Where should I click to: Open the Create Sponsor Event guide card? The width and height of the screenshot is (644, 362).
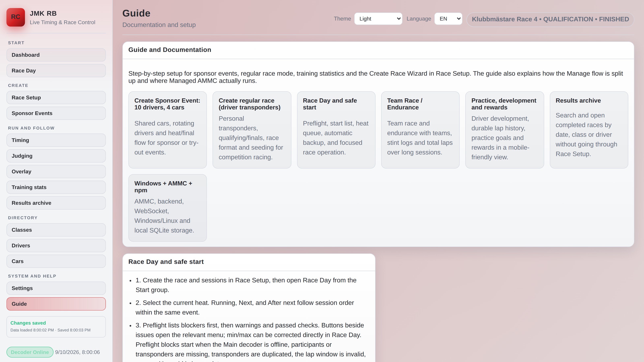[167, 130]
